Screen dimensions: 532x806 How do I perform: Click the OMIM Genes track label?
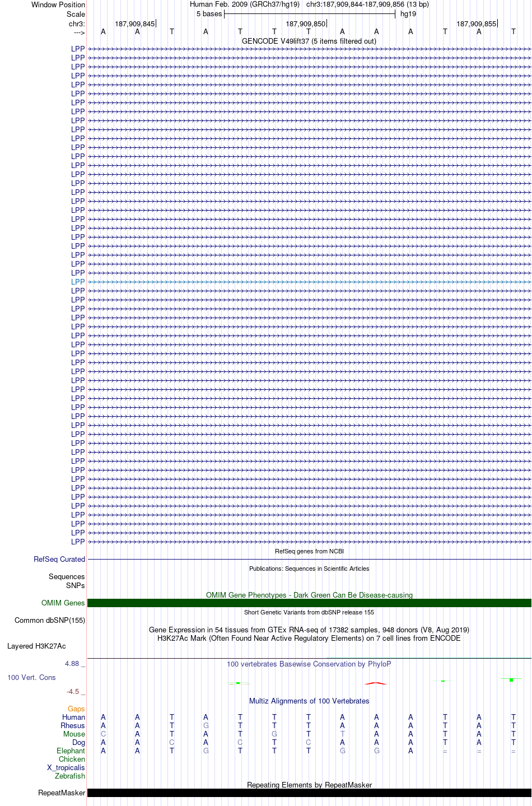pyautogui.click(x=63, y=603)
